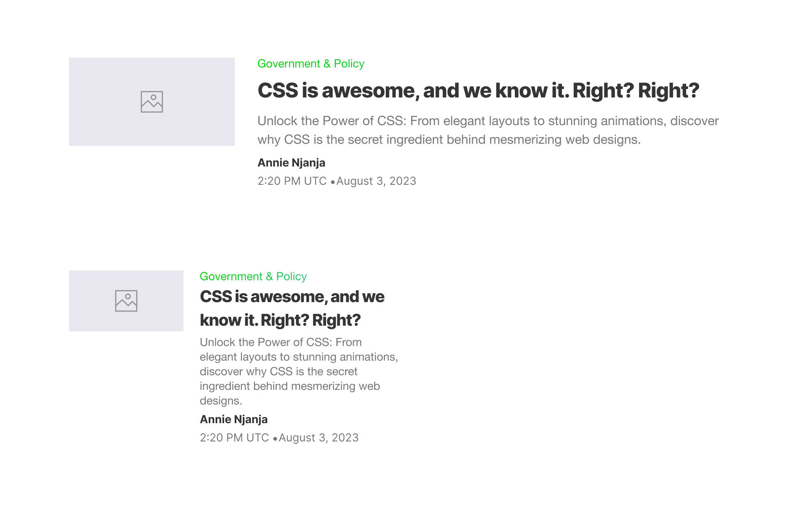Click the image placeholder icon in the bottom article
The height and width of the screenshot is (506, 812).
(x=126, y=301)
